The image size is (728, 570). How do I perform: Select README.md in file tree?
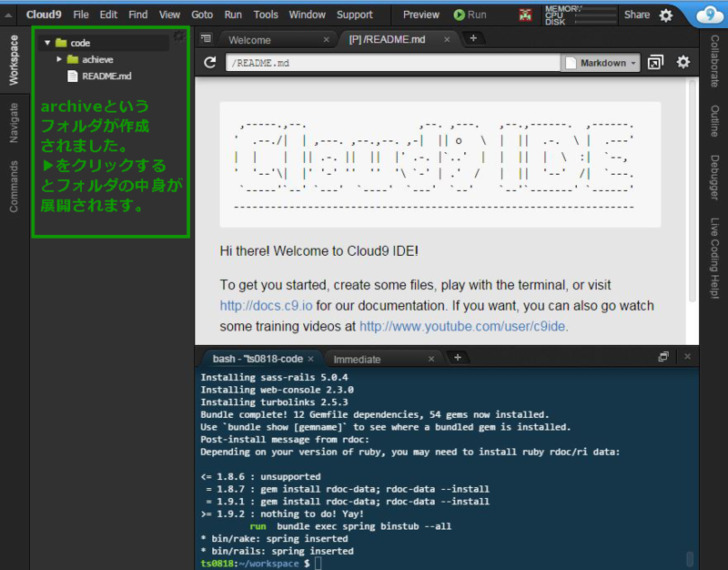[106, 76]
